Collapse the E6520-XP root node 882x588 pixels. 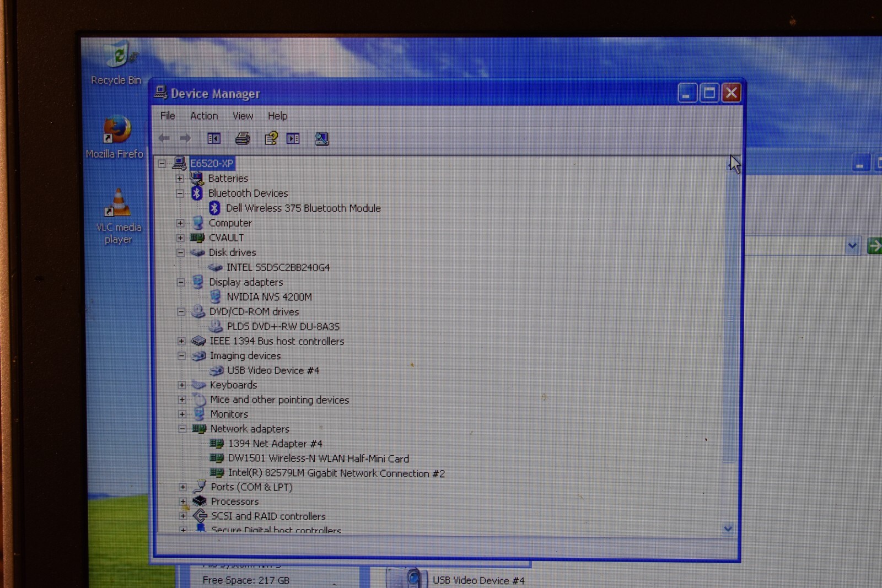point(162,163)
